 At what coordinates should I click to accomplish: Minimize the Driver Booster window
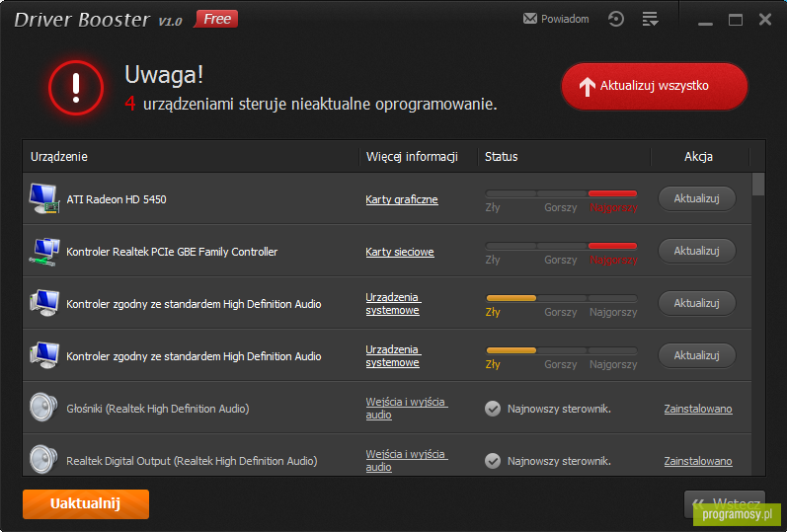[x=705, y=23]
